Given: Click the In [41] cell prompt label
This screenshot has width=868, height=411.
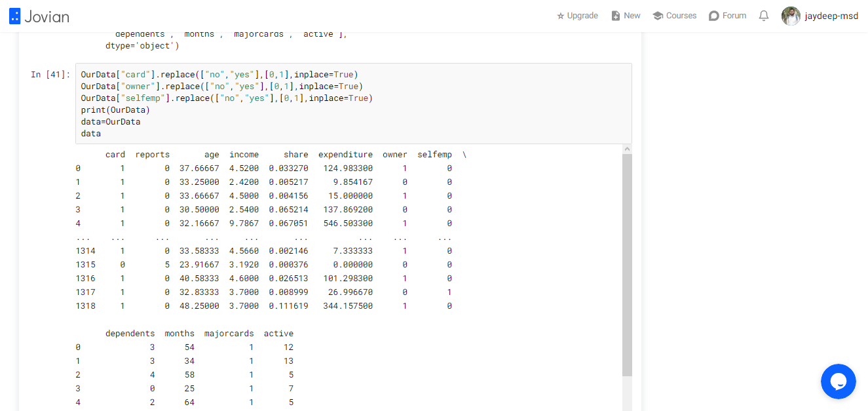Looking at the screenshot, I should (x=50, y=75).
